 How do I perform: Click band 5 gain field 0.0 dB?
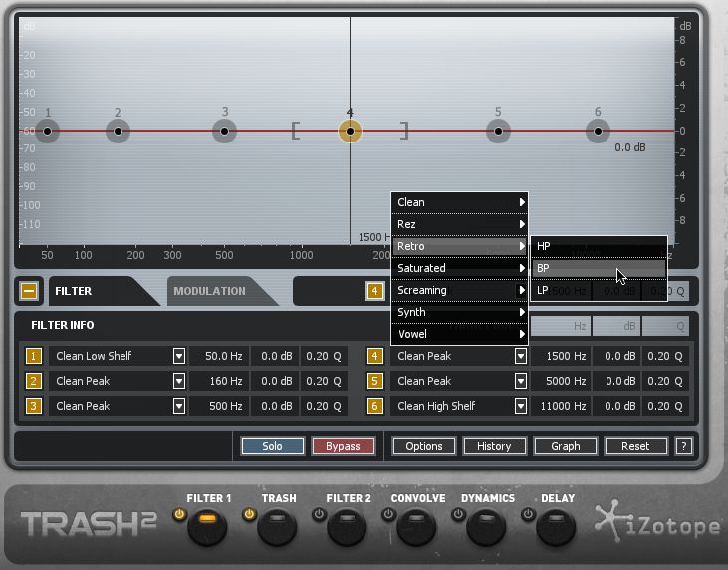click(x=617, y=381)
